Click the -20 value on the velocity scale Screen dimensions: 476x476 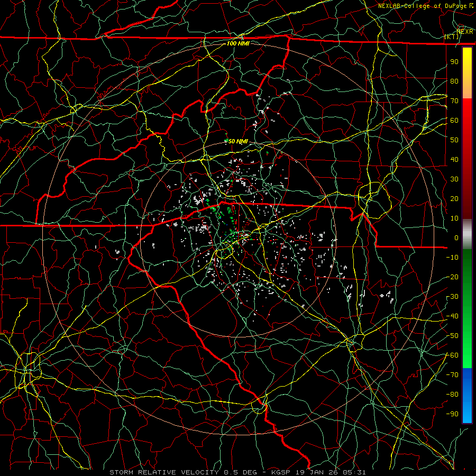(452, 277)
